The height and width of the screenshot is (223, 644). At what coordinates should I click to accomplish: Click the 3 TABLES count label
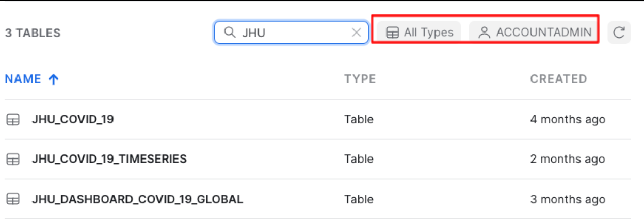click(33, 33)
